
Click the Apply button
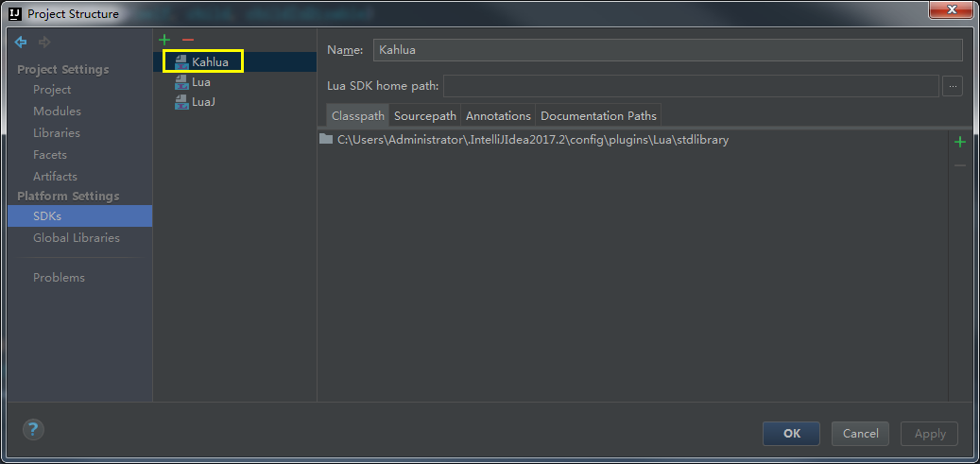tap(930, 434)
